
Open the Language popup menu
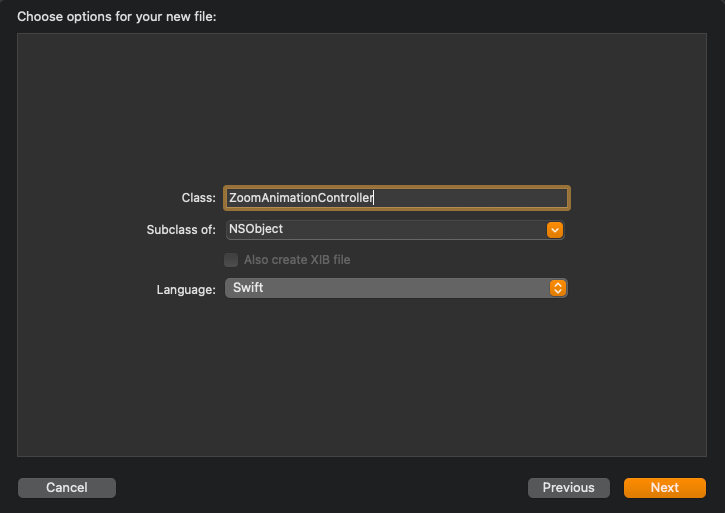point(396,288)
